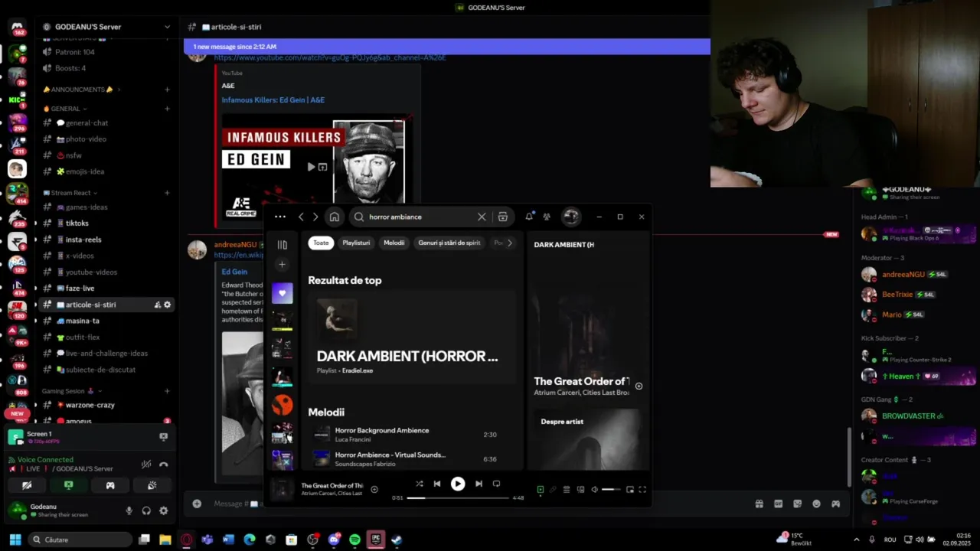Image resolution: width=980 pixels, height=551 pixels.
Task: Add current track to Liked Songs in player bar
Action: (x=374, y=490)
